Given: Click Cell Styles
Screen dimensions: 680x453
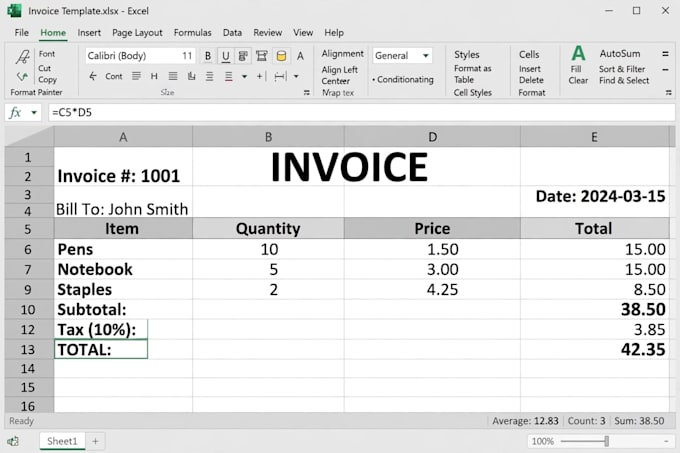Looking at the screenshot, I should click(473, 93).
